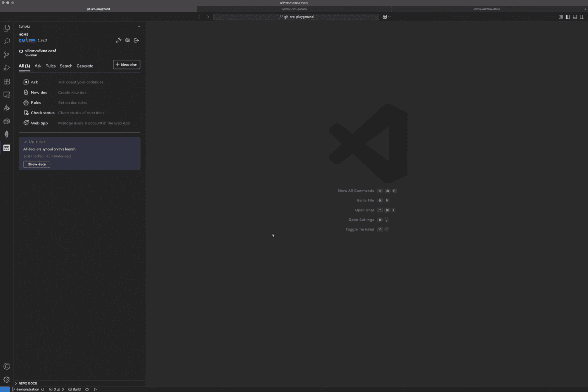The image size is (588, 392).
Task: Open the Source Control view
Action: click(6, 55)
